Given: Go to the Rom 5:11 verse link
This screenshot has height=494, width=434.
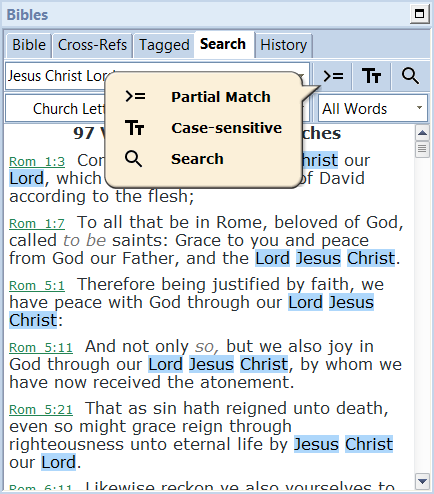Looking at the screenshot, I should click(41, 348).
